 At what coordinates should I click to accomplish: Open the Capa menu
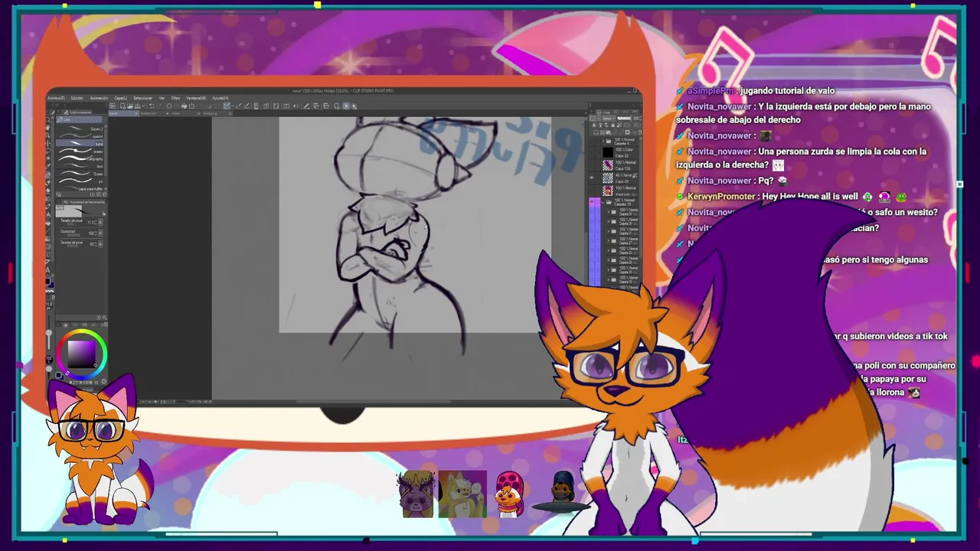click(x=121, y=98)
